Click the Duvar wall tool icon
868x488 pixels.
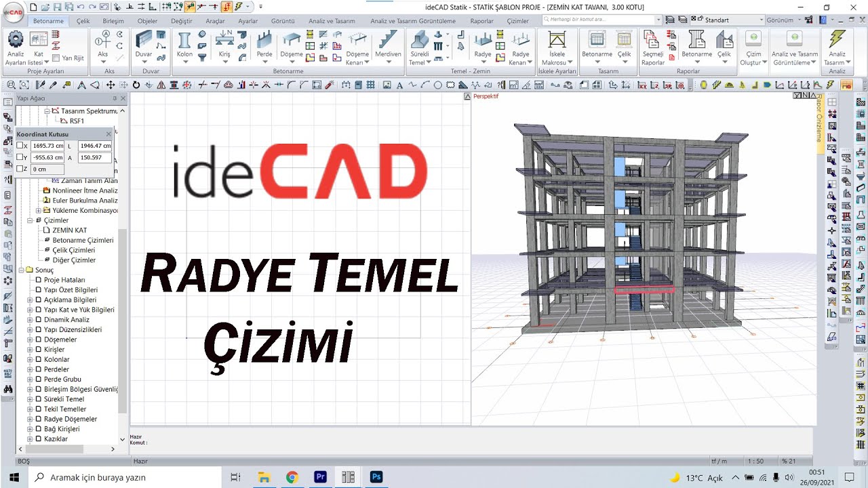click(144, 39)
